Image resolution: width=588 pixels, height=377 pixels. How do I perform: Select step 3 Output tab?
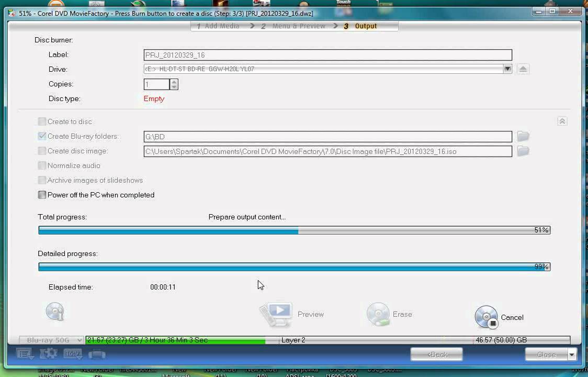(x=360, y=26)
